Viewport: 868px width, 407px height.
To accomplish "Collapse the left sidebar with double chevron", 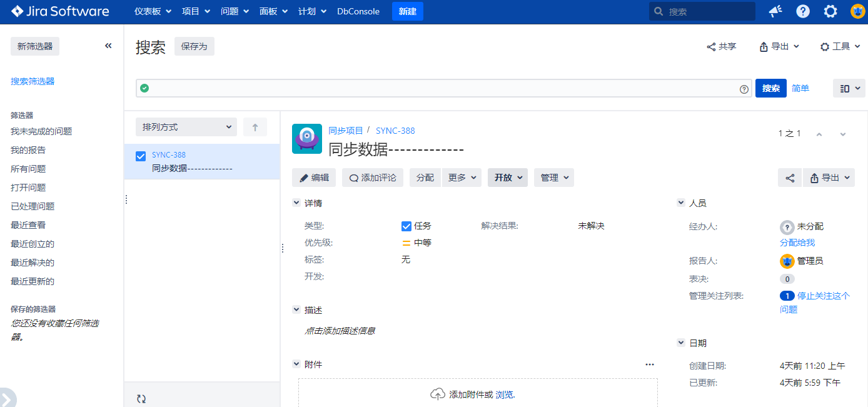I will coord(108,46).
